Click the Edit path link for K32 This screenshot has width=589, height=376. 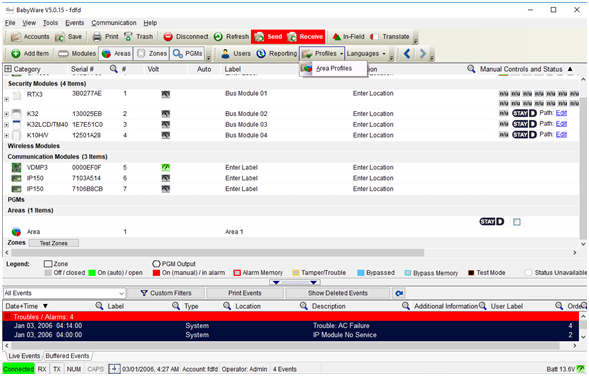click(561, 113)
